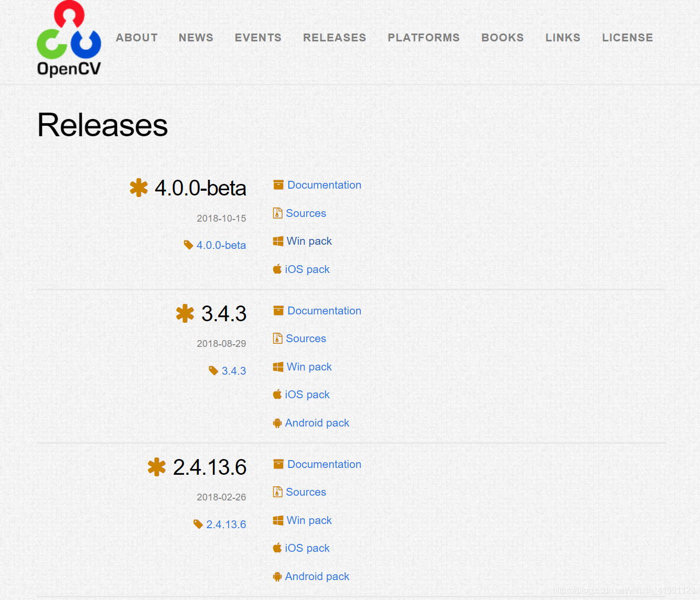700x600 pixels.
Task: Click the Documentation archive icon for 3.4.3
Action: pyautogui.click(x=278, y=311)
